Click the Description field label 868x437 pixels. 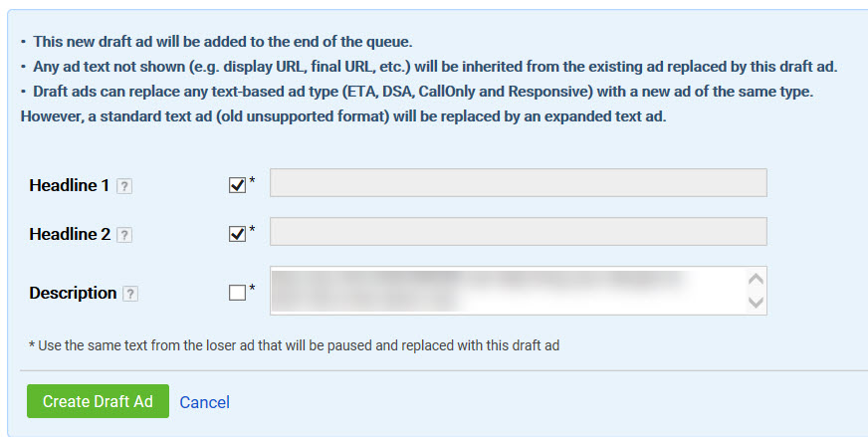pos(73,293)
